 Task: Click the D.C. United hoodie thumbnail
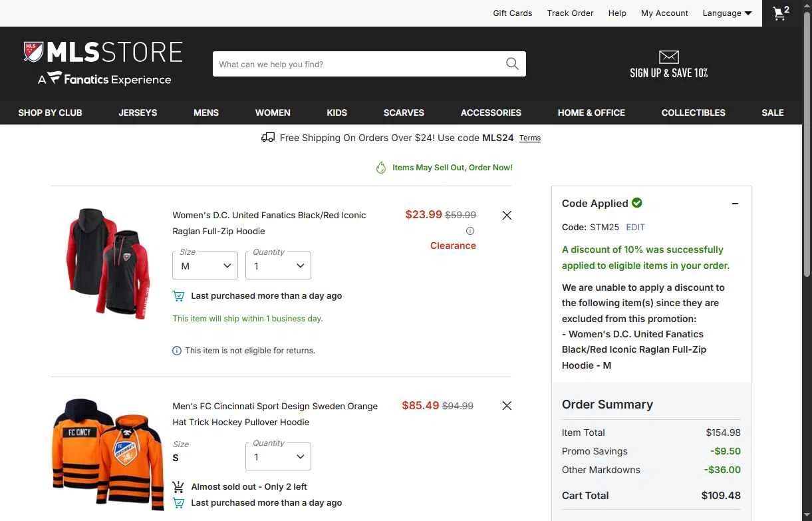(108, 263)
